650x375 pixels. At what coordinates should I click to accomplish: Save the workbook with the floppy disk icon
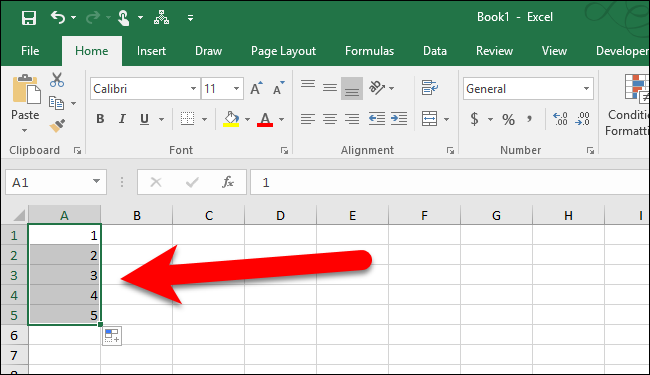(29, 18)
